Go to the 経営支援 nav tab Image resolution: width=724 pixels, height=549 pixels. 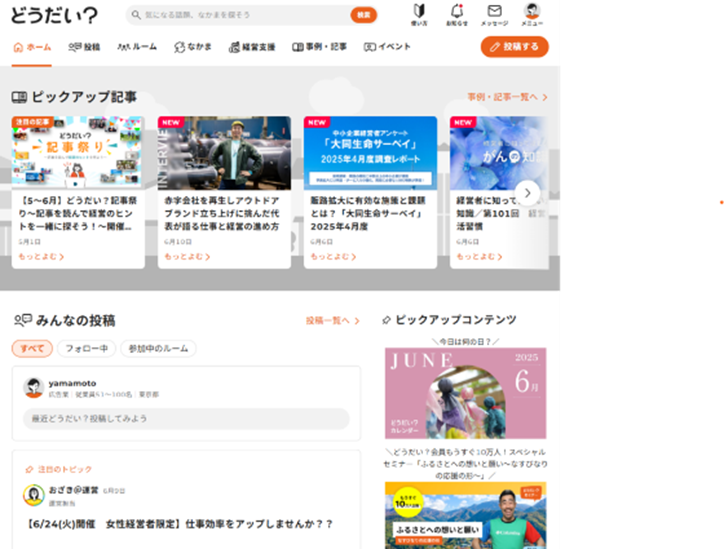point(254,47)
